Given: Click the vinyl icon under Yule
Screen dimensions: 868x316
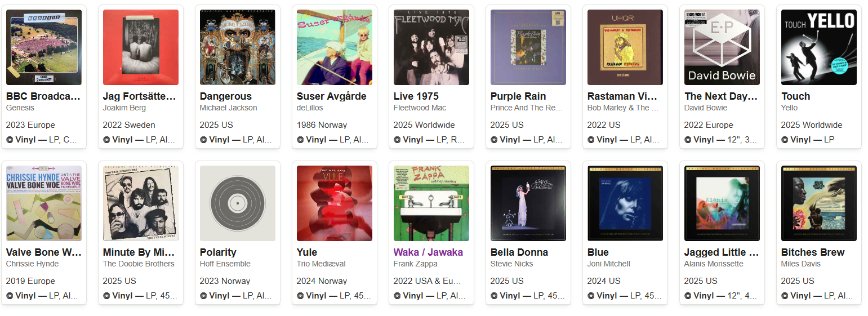Looking at the screenshot, I should (300, 296).
